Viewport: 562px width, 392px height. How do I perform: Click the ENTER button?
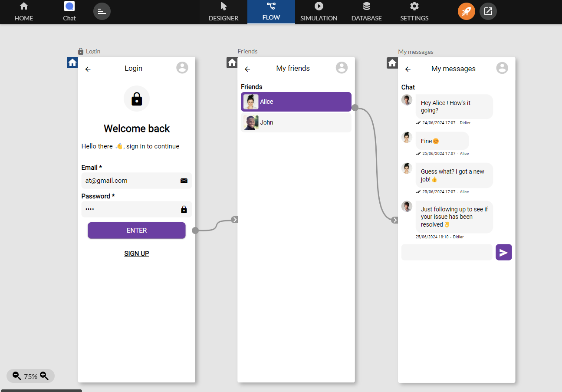click(137, 231)
